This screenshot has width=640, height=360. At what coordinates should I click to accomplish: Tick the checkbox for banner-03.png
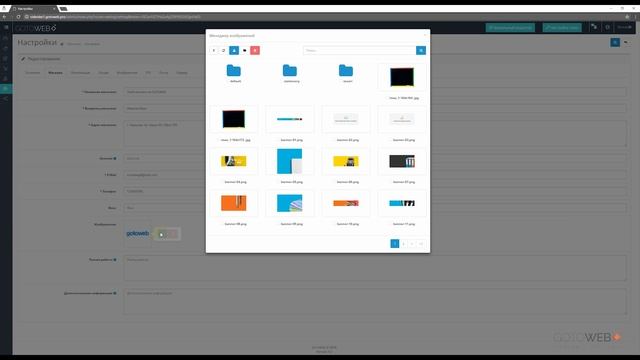pos(390,140)
